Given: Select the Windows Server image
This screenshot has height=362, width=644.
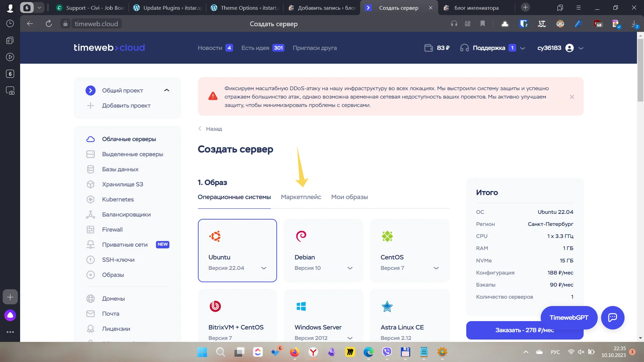Looking at the screenshot, I should [x=323, y=316].
